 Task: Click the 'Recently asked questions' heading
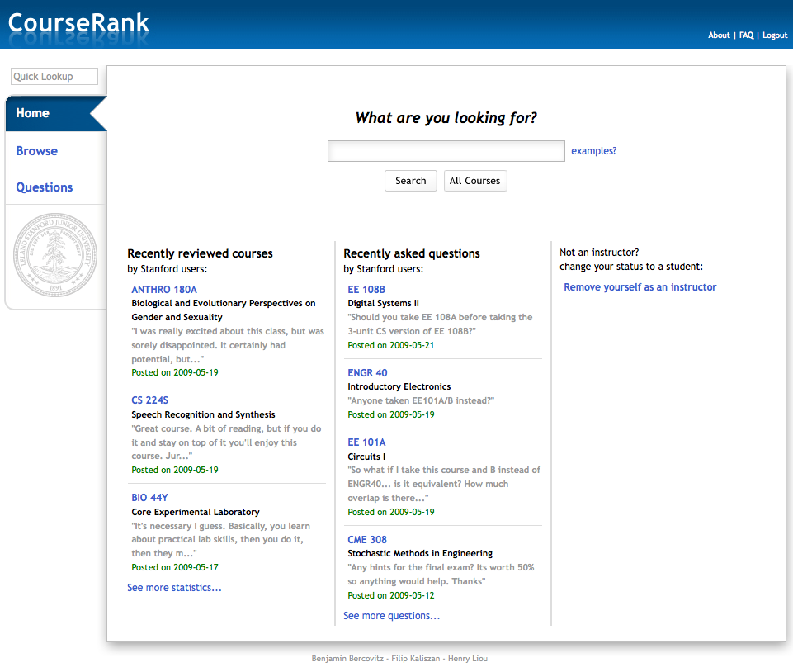[x=412, y=253]
